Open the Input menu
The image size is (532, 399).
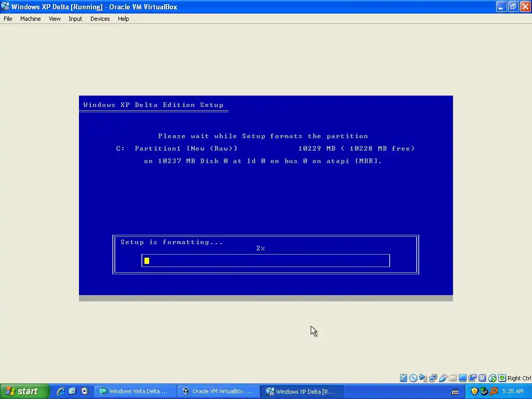(x=75, y=19)
